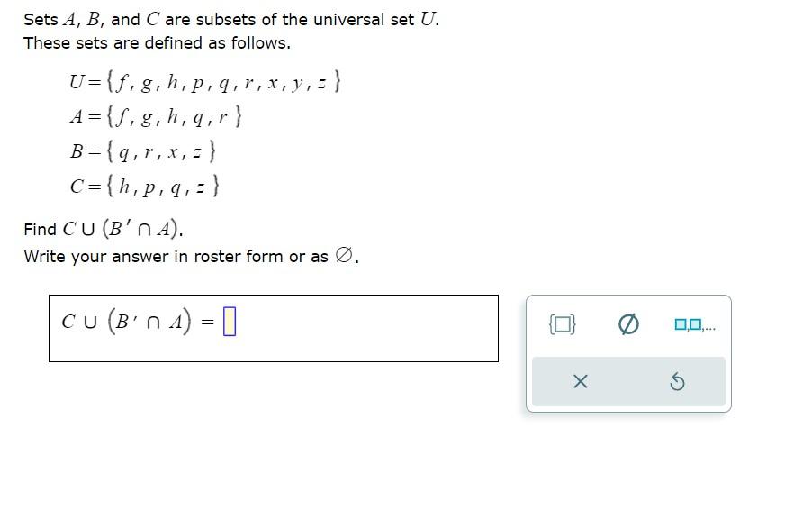The width and height of the screenshot is (812, 519).
Task: Click the floating math palette panel
Action: (627, 352)
